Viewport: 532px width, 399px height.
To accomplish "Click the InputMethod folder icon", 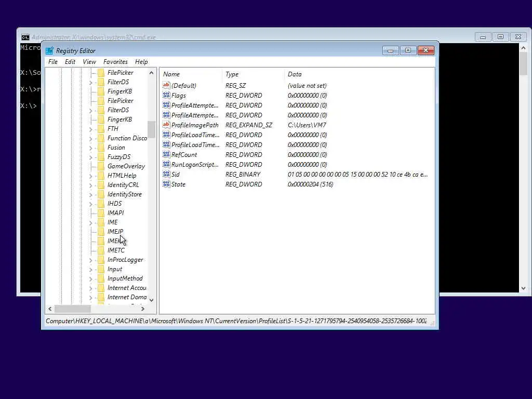I will coord(101,278).
